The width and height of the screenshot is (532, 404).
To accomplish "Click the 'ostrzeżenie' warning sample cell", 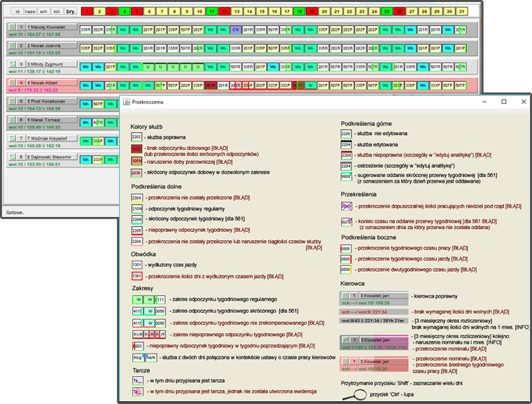I will click(x=346, y=166).
